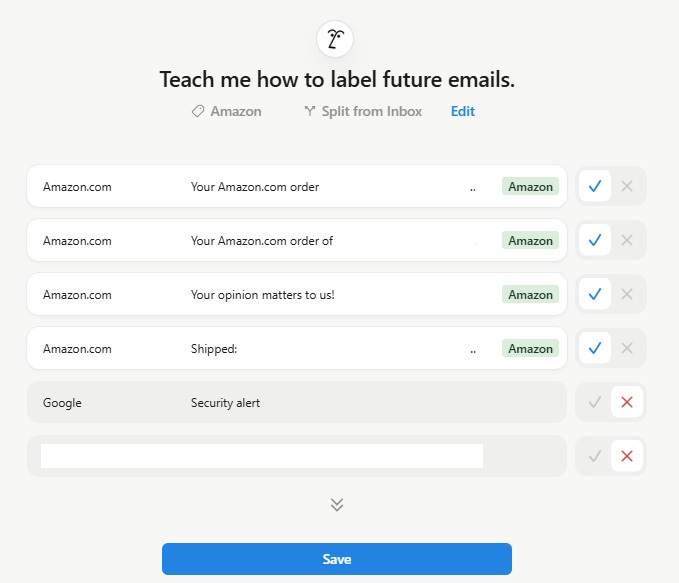Approve 'Your opinion matters to us!' checkmark

pos(595,294)
